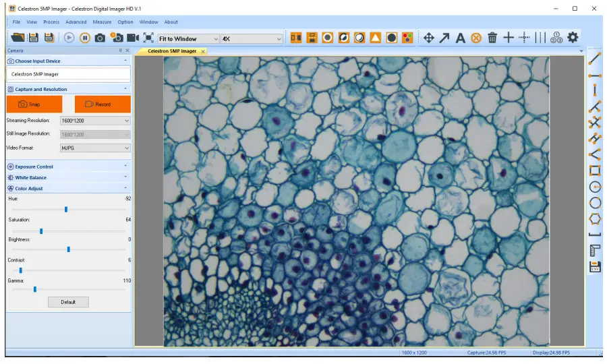Export measurements to CSV icon

pos(595,266)
